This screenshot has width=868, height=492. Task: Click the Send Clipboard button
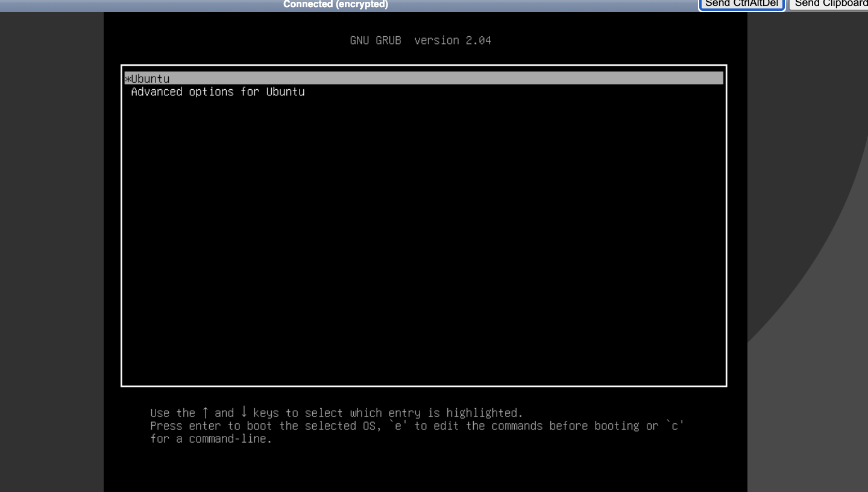click(x=829, y=4)
